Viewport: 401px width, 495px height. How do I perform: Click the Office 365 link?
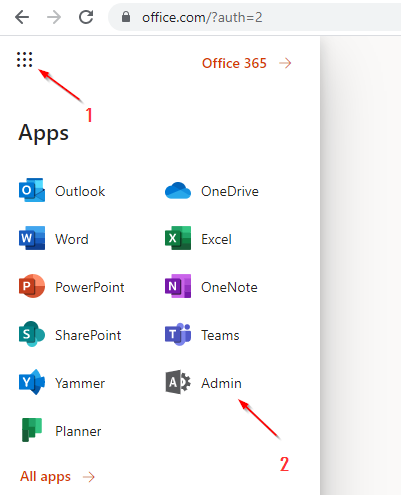tap(234, 63)
